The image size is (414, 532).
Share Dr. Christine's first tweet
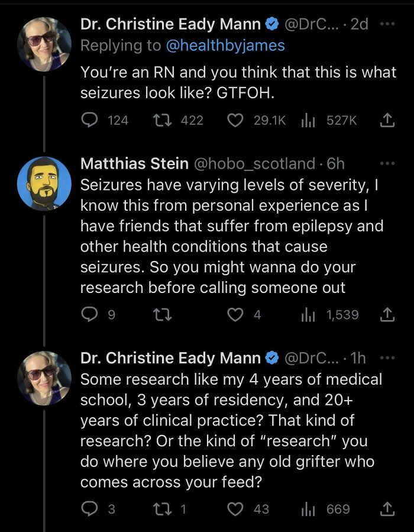point(387,120)
